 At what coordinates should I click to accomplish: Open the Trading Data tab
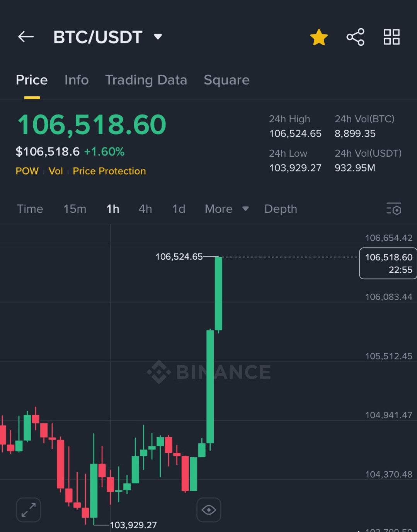point(146,80)
